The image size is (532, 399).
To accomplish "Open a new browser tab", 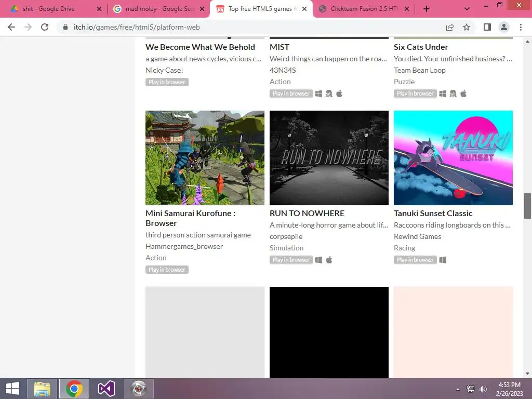I will point(427,9).
